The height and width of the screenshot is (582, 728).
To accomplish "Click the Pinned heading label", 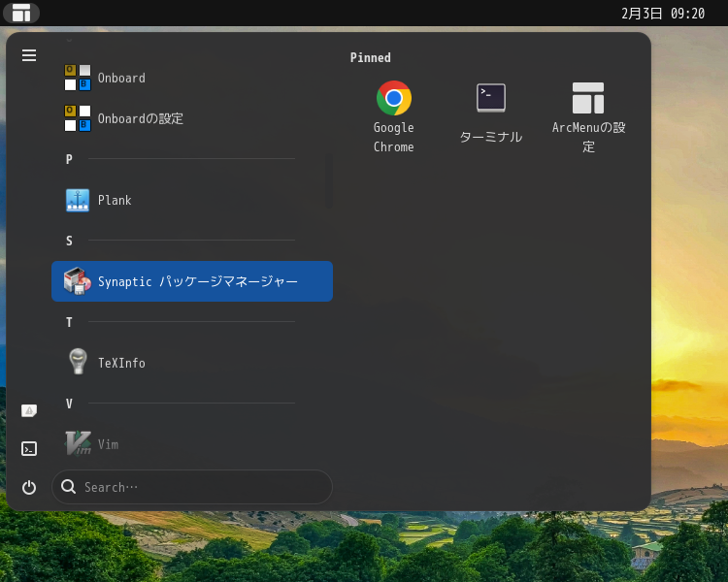I will (370, 57).
